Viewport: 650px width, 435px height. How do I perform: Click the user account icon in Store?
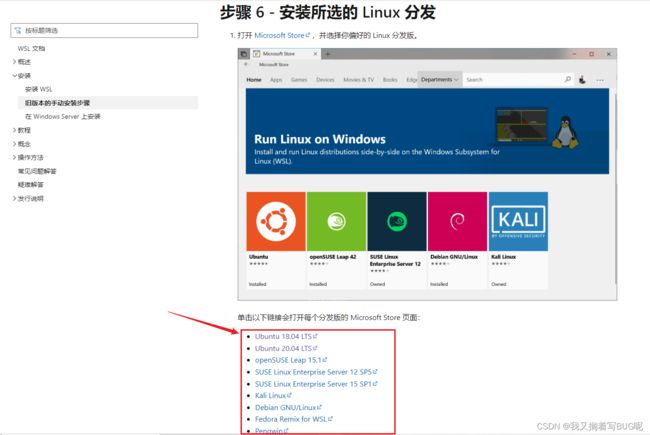coord(582,80)
